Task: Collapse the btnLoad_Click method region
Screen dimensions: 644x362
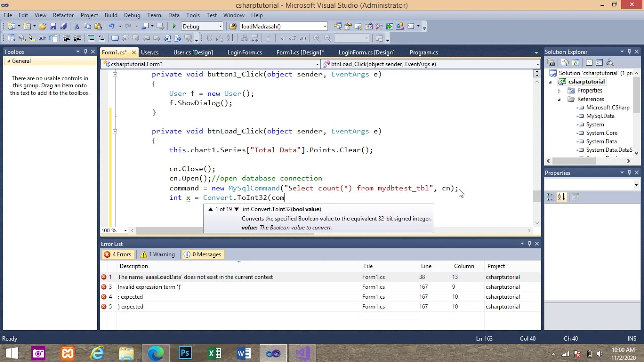Action: [114, 131]
